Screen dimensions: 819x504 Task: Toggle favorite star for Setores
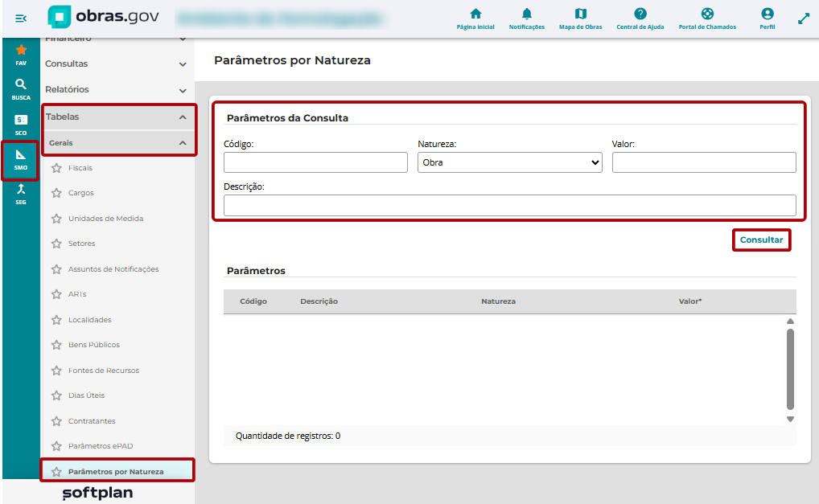coord(56,244)
